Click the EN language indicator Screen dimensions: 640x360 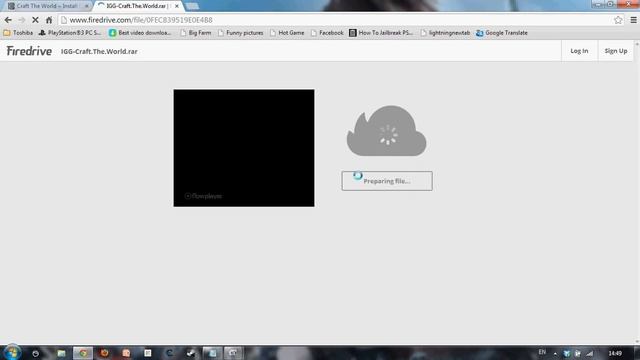[542, 352]
